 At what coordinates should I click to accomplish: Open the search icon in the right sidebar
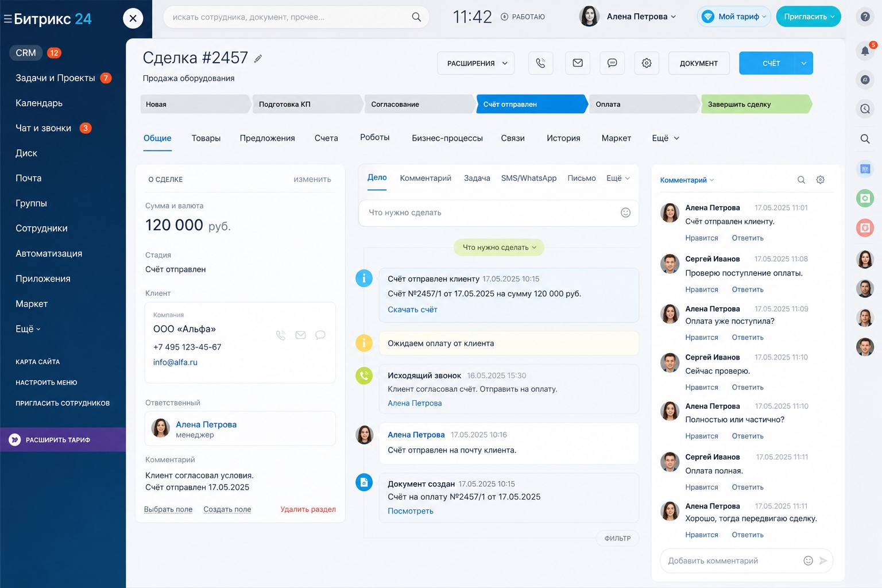pos(865,138)
